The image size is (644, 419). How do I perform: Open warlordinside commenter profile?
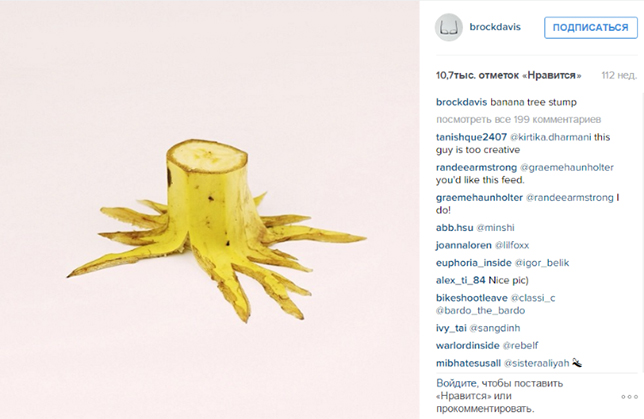point(467,345)
